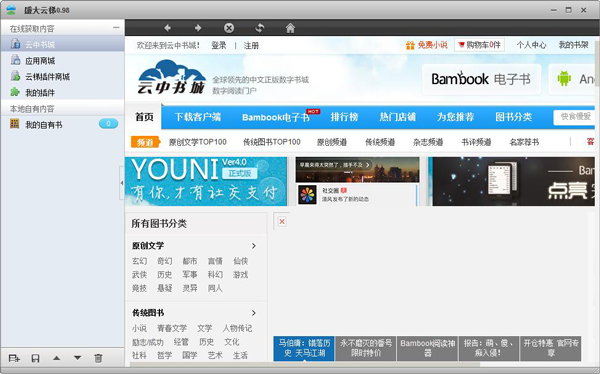Image resolution: width=600 pixels, height=374 pixels.
Task: Click the gift icon beside 免费小说
Action: click(x=410, y=45)
